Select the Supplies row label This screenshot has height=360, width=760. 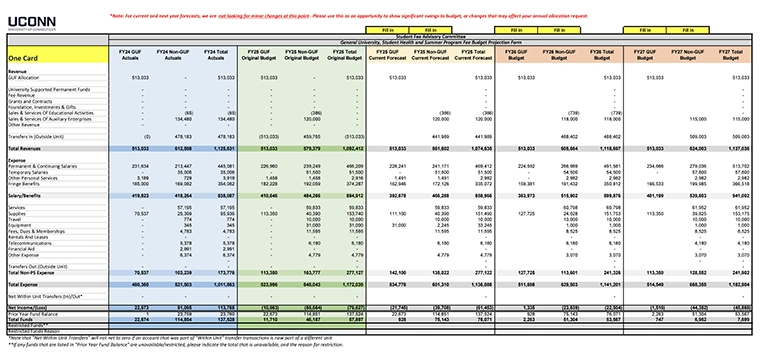click(16, 213)
